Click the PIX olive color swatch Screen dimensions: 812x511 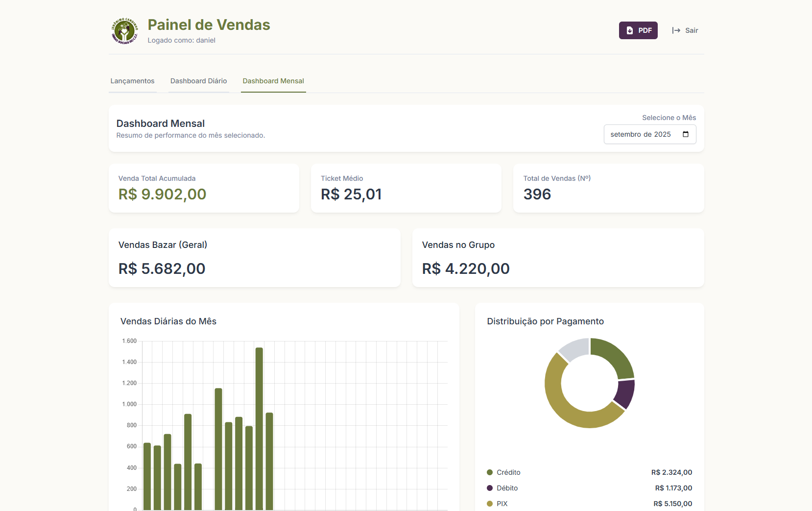490,504
